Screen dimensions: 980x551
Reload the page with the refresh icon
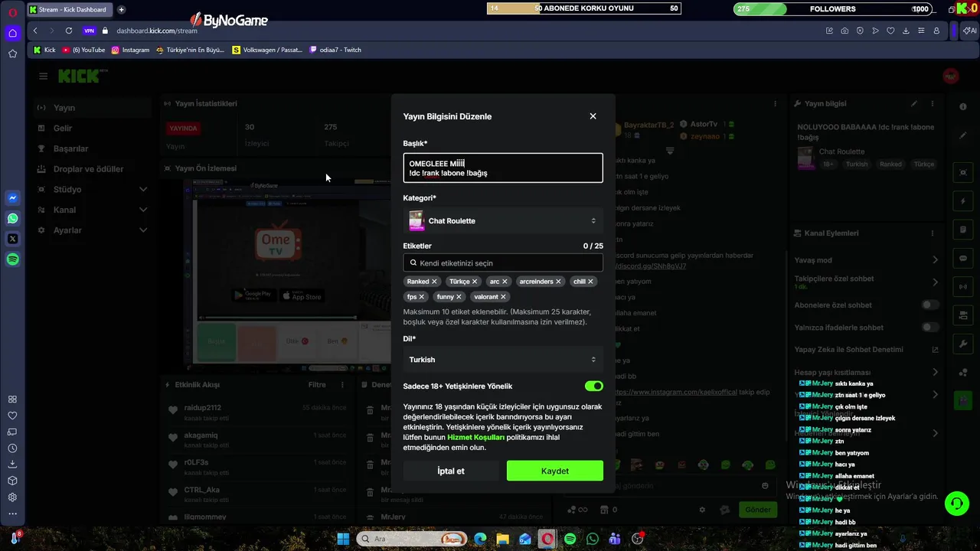(x=69, y=31)
